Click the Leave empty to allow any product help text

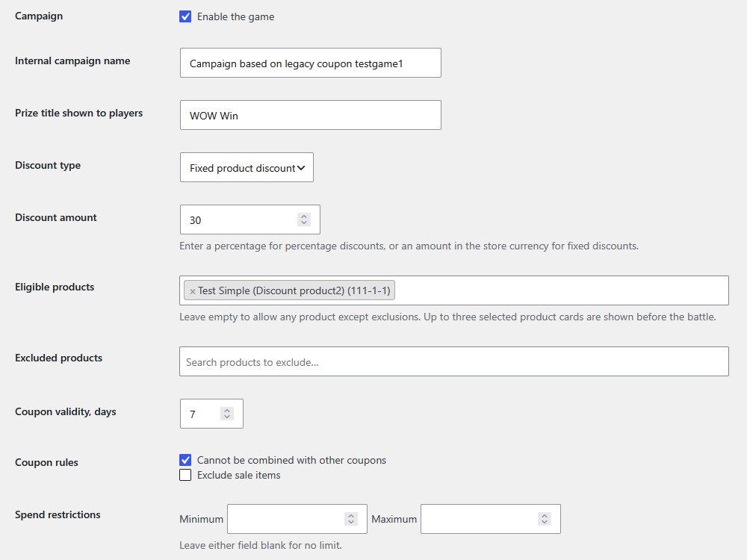447,317
